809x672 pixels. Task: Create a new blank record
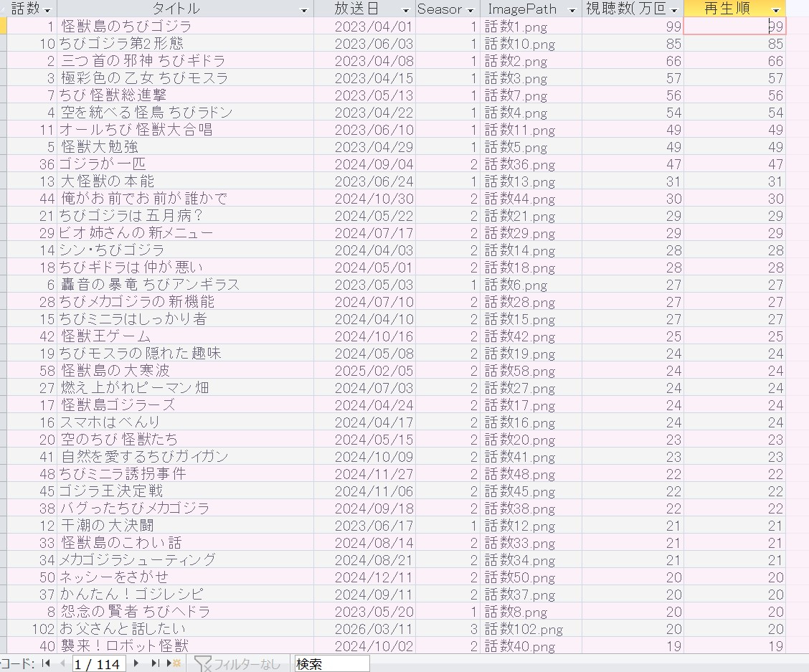[x=174, y=663]
